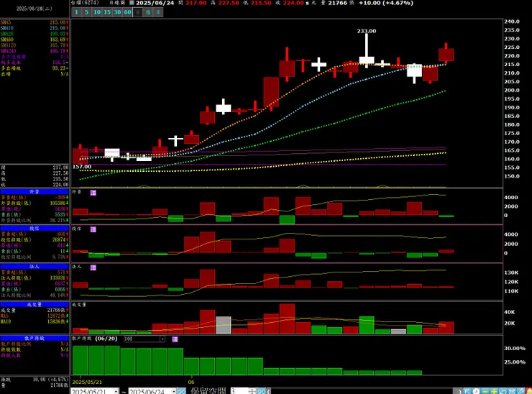
Task: Click the 233.00 high price label
Action: pyautogui.click(x=367, y=31)
